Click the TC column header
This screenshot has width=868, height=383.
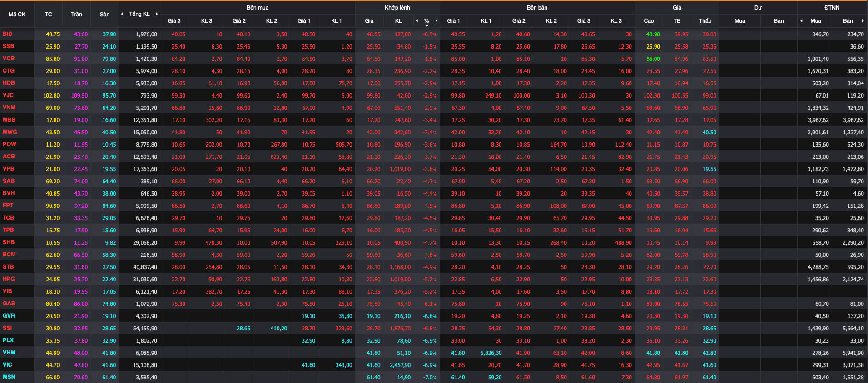(48, 15)
